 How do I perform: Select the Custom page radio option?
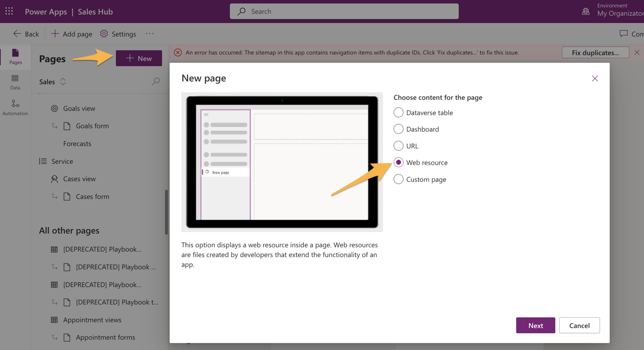click(398, 179)
